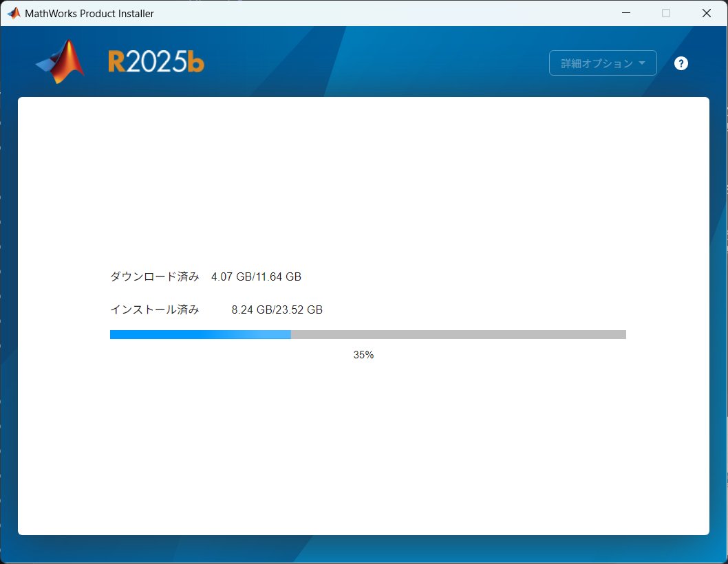
Task: Click the MATLAB logo in header
Action: tap(61, 62)
